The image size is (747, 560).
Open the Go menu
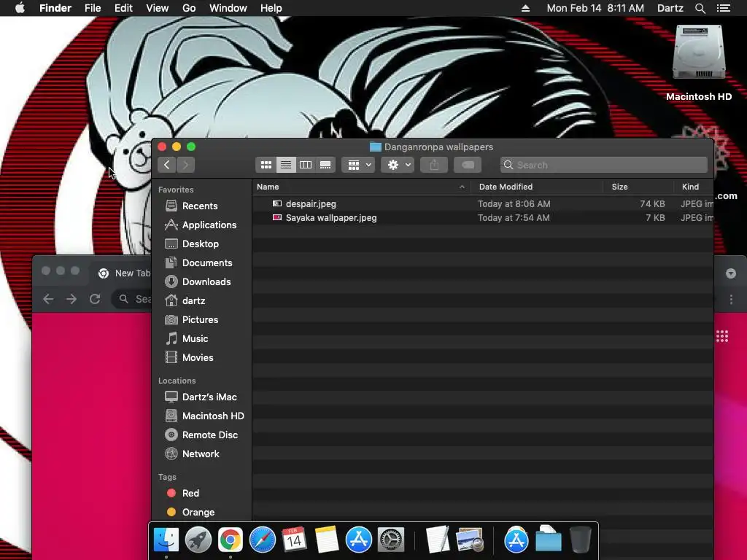point(189,8)
